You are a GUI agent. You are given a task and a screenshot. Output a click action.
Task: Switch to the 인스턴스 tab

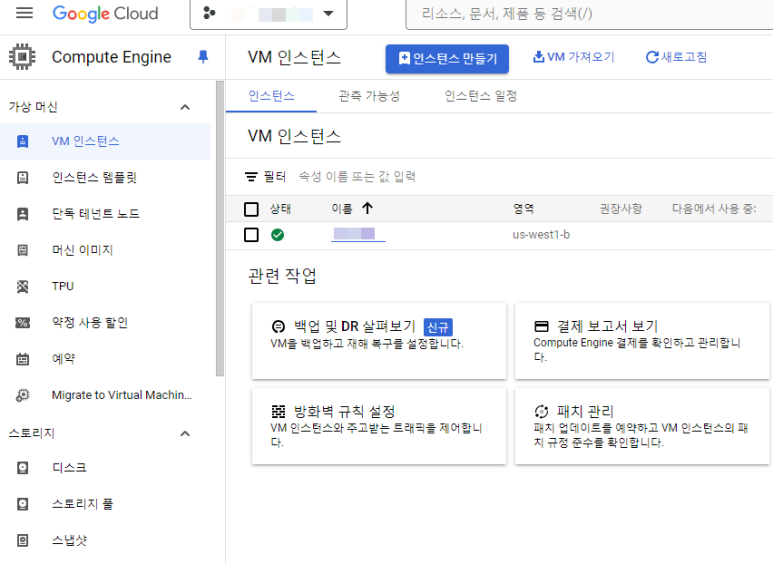click(271, 96)
